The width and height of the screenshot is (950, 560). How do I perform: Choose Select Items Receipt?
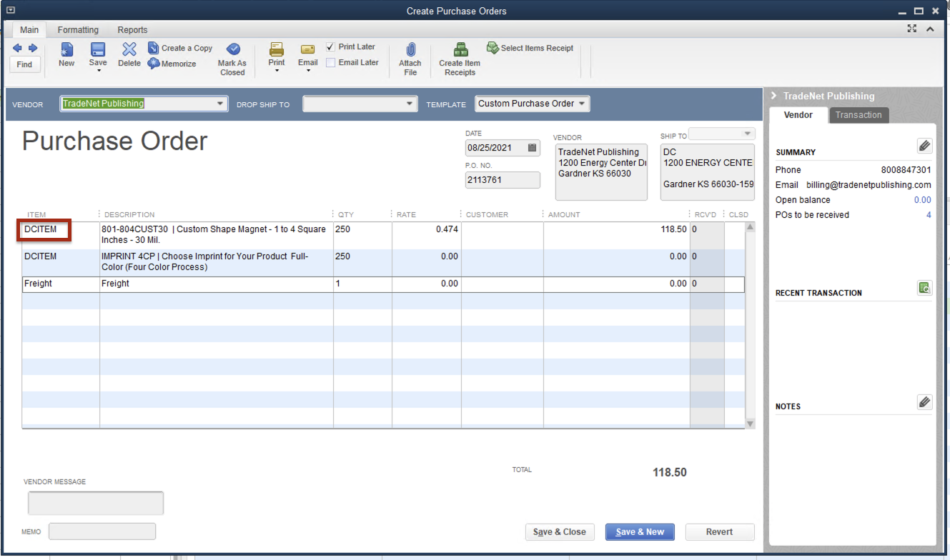click(x=530, y=48)
